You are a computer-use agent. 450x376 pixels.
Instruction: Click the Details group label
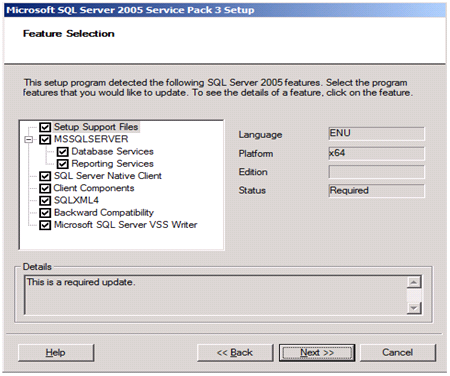tap(37, 267)
